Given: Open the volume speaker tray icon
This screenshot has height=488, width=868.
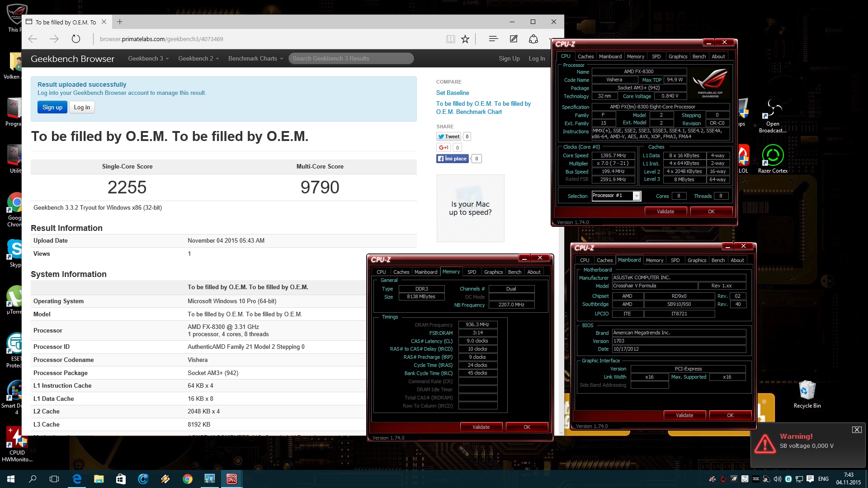Looking at the screenshot, I should click(777, 479).
